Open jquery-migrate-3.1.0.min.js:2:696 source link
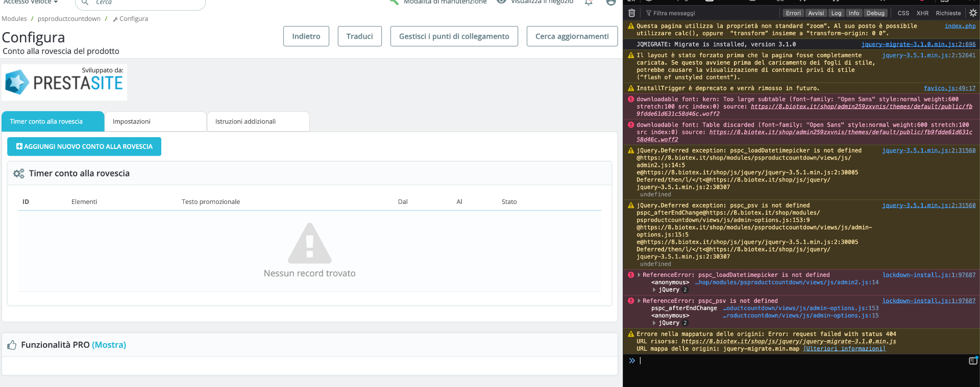This screenshot has height=387, width=980. pyautogui.click(x=918, y=44)
